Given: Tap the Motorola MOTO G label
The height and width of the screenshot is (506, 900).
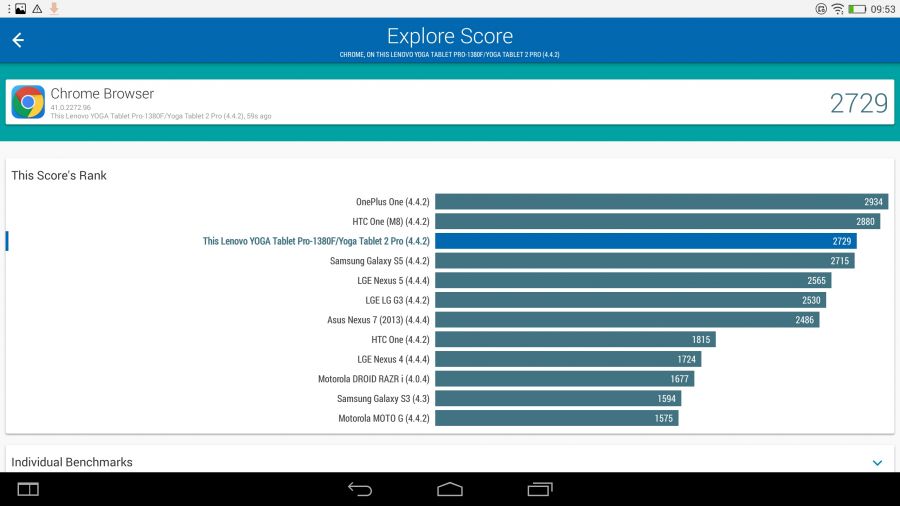Looking at the screenshot, I should (383, 418).
